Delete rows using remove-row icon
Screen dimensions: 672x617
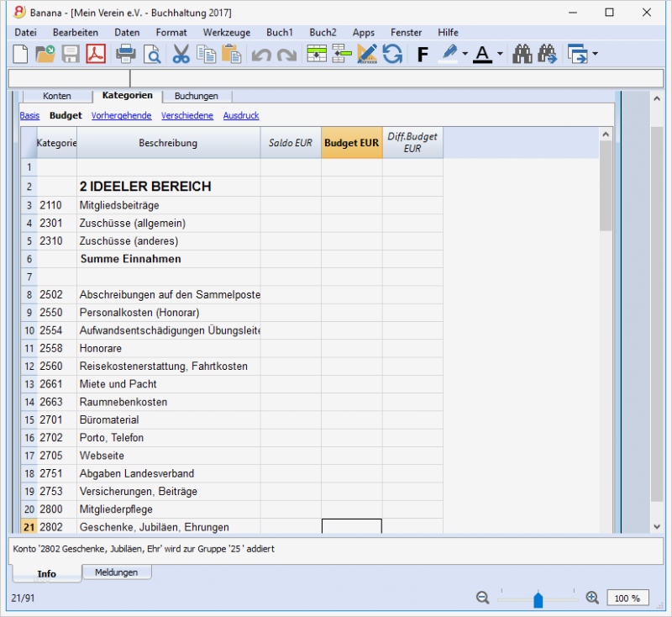342,55
